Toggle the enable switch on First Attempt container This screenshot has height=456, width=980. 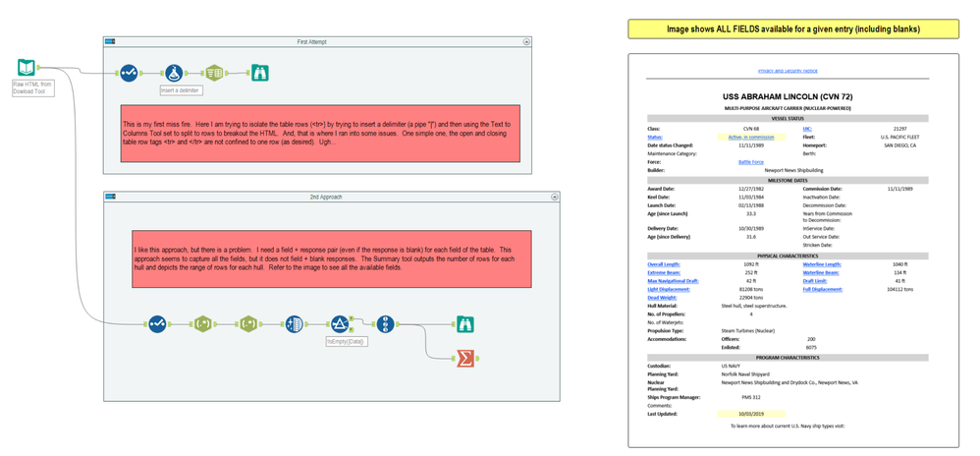pos(110,42)
